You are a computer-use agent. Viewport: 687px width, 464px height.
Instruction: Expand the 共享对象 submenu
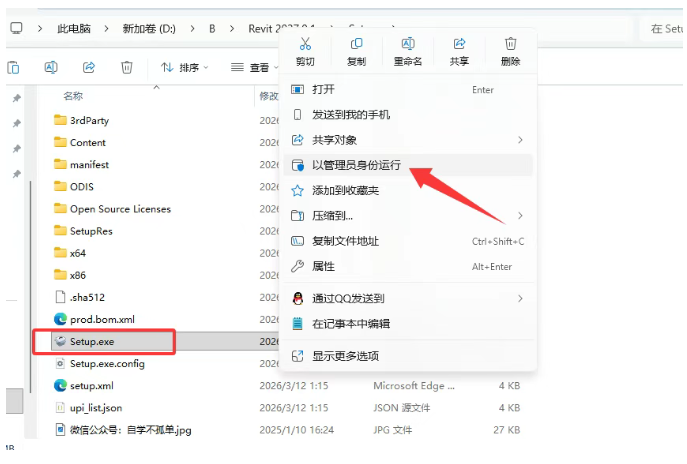[x=334, y=140]
